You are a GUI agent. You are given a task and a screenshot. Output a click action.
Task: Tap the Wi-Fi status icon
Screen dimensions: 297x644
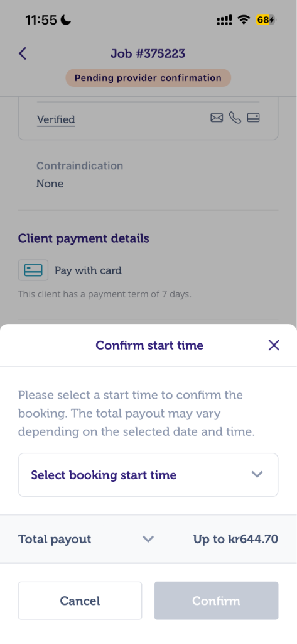pos(244,19)
